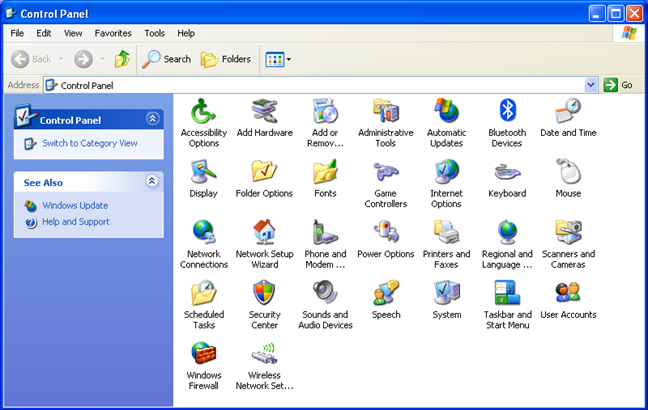Open the Windows Firewall icon
The width and height of the screenshot is (648, 410).
point(204,353)
